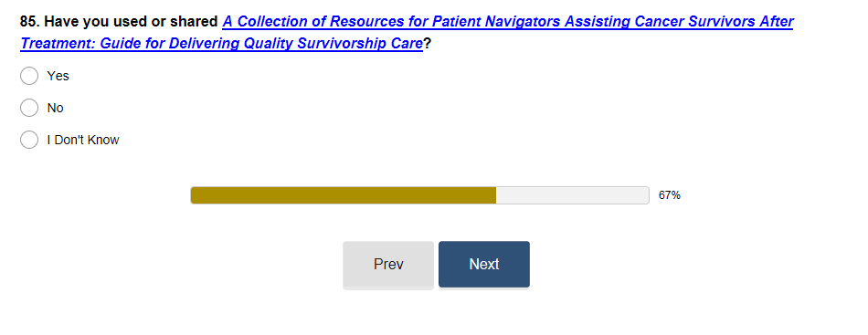Click the gold filled part of the progress bar
The height and width of the screenshot is (335, 868).
[344, 195]
